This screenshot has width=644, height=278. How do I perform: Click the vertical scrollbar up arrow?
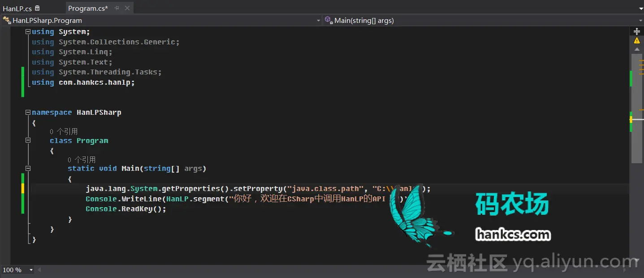(636, 49)
